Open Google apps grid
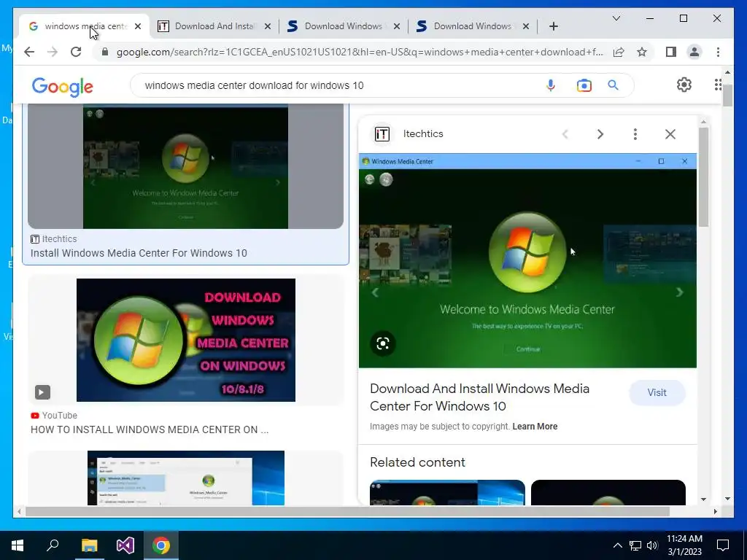Image resolution: width=747 pixels, height=560 pixels. click(718, 85)
